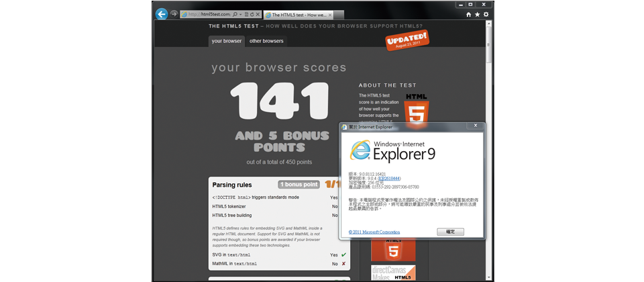Image resolution: width=644 pixels, height=282 pixels.
Task: Switch to 'other browsers' page tab
Action: coord(266,41)
